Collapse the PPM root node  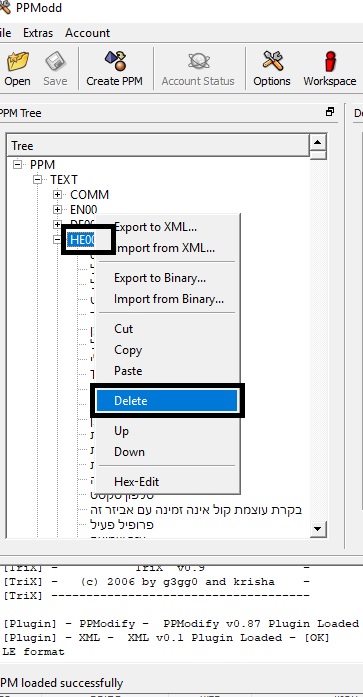17,164
